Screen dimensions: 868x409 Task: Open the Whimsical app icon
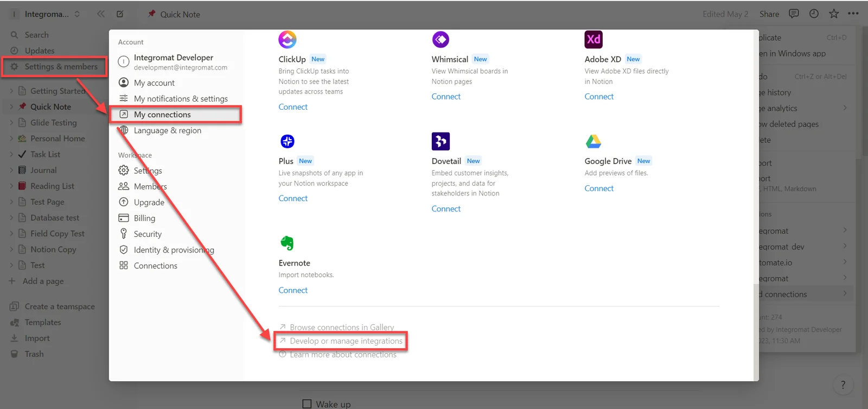click(441, 39)
